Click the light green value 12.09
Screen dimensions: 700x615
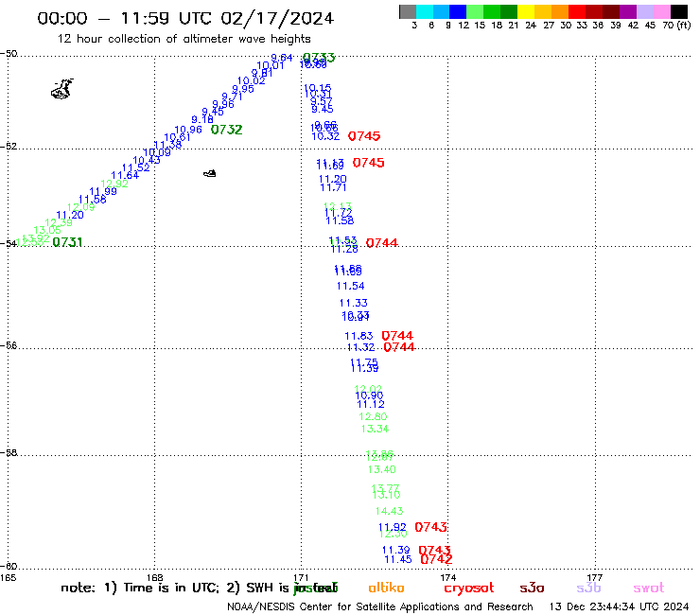[x=80, y=207]
